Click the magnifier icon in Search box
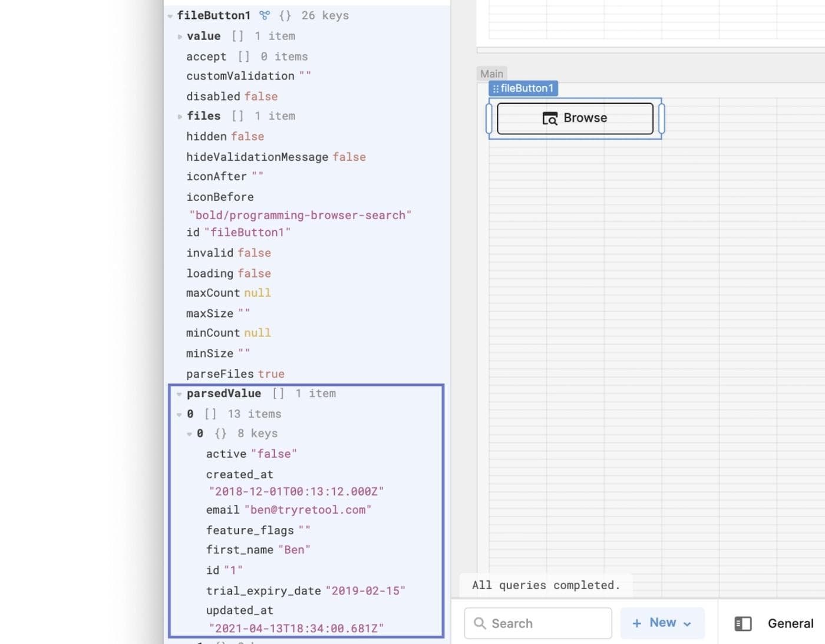The width and height of the screenshot is (825, 644). 480,623
